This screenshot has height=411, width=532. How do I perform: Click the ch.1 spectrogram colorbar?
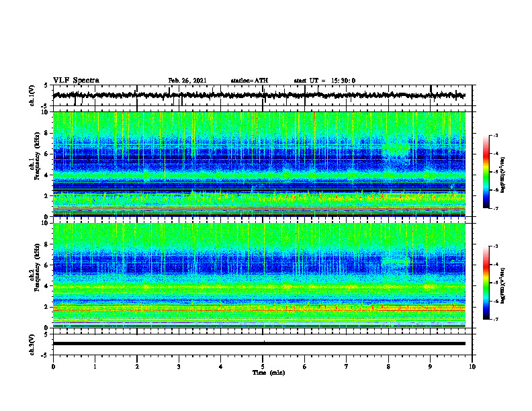pyautogui.click(x=486, y=172)
